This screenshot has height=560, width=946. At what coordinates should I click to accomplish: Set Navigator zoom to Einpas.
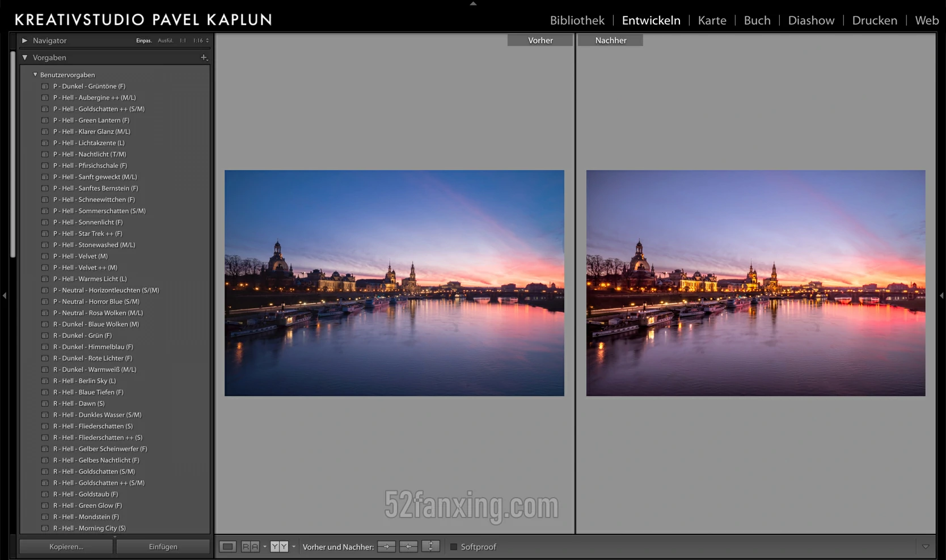[144, 41]
